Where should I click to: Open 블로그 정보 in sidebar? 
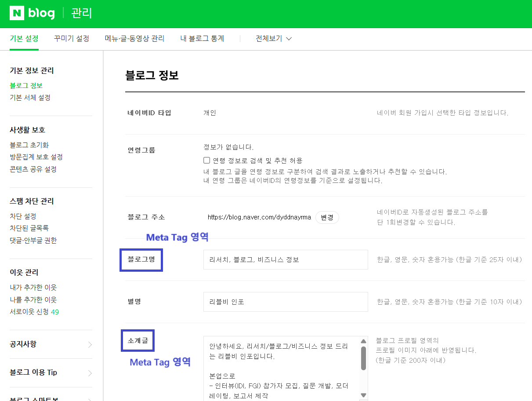[x=25, y=86]
